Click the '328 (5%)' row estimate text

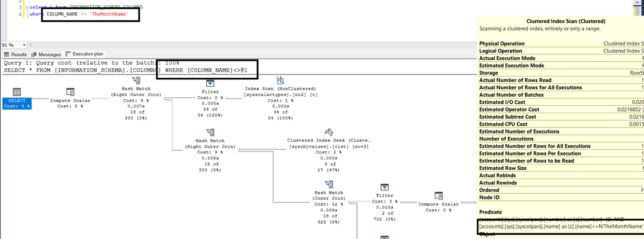329,222
